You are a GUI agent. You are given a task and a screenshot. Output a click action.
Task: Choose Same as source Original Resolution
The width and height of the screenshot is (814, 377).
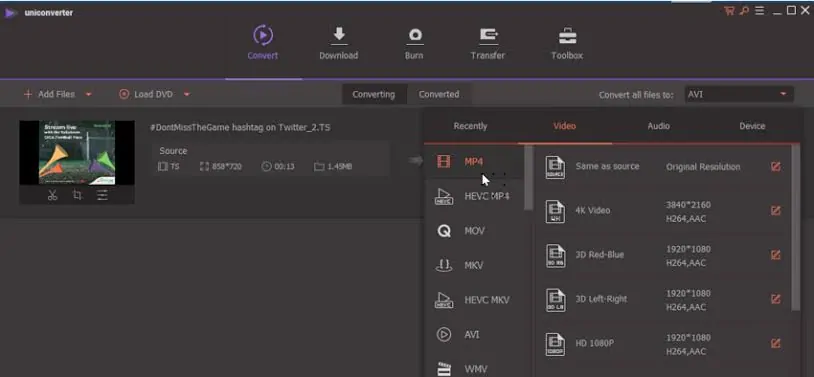point(663,167)
